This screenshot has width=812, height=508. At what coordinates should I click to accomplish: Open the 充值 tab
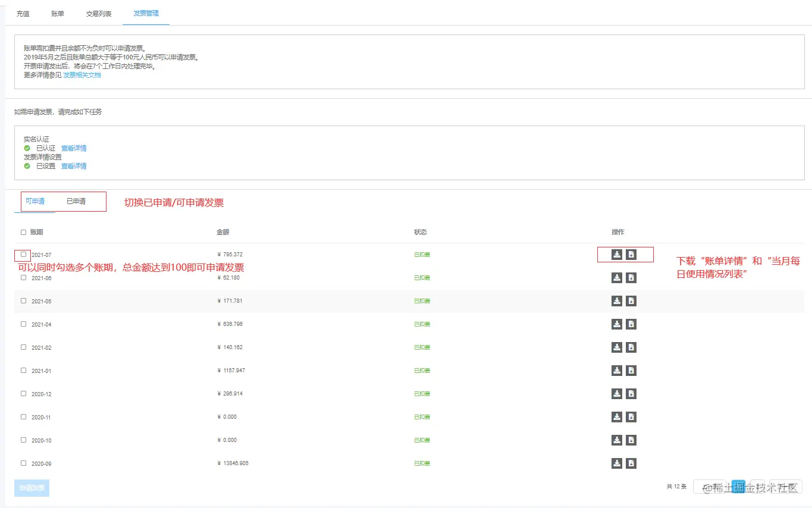[x=23, y=13]
